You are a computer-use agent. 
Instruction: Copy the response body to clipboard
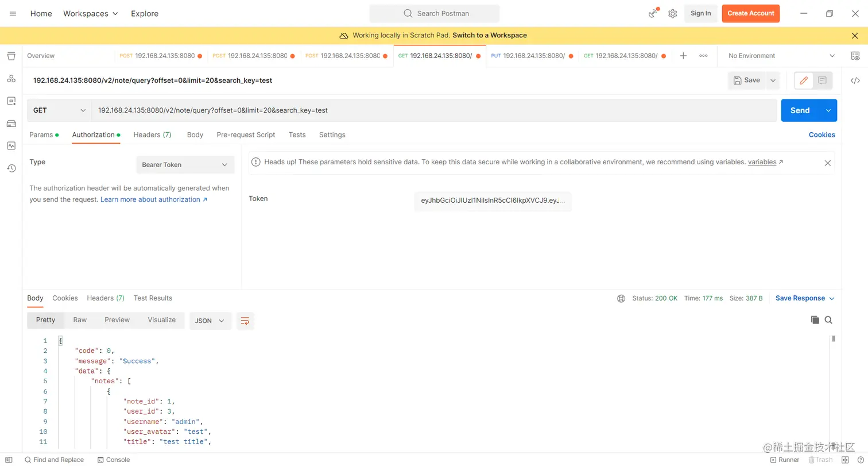(x=815, y=320)
